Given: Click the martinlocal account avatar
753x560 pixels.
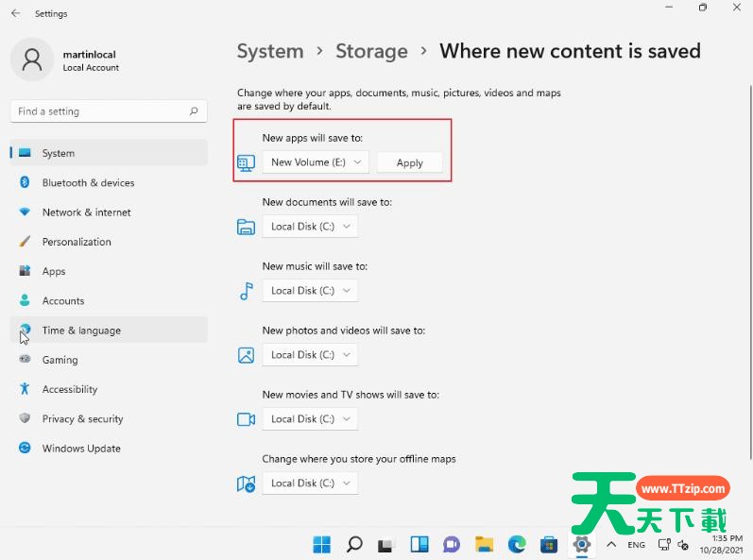Looking at the screenshot, I should [x=32, y=59].
